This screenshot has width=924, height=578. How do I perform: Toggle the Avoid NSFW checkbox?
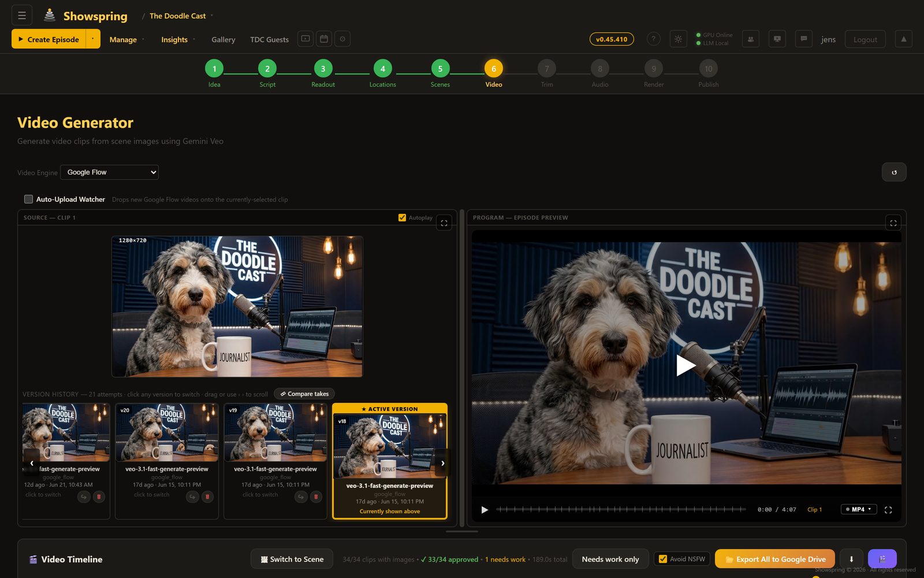663,559
